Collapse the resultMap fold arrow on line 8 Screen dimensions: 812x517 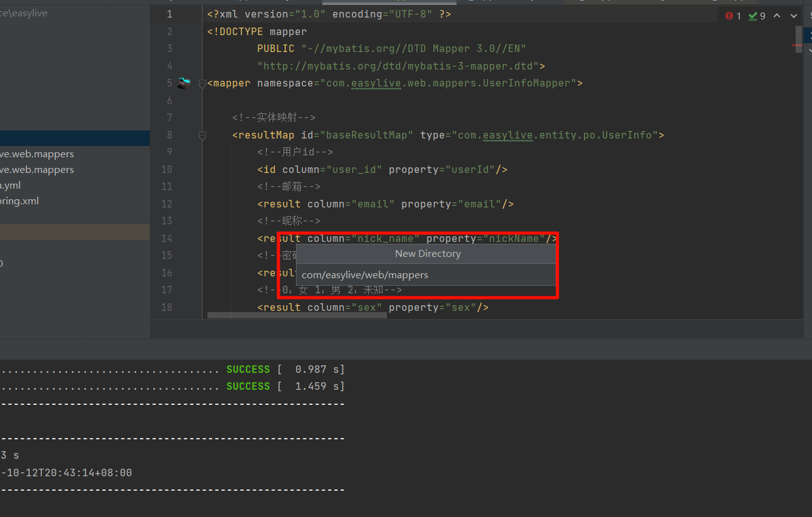pos(202,135)
